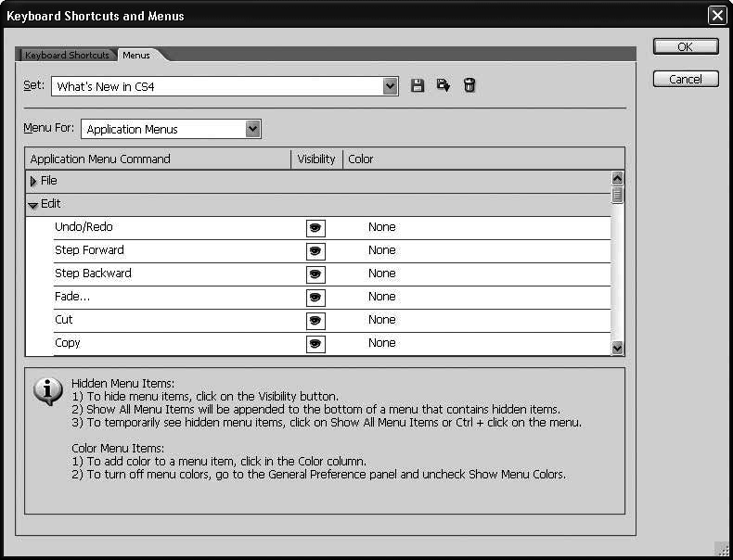Close the Keyboard Shortcuts and Menus dialog
Screen dimensions: 733x560
click(717, 16)
